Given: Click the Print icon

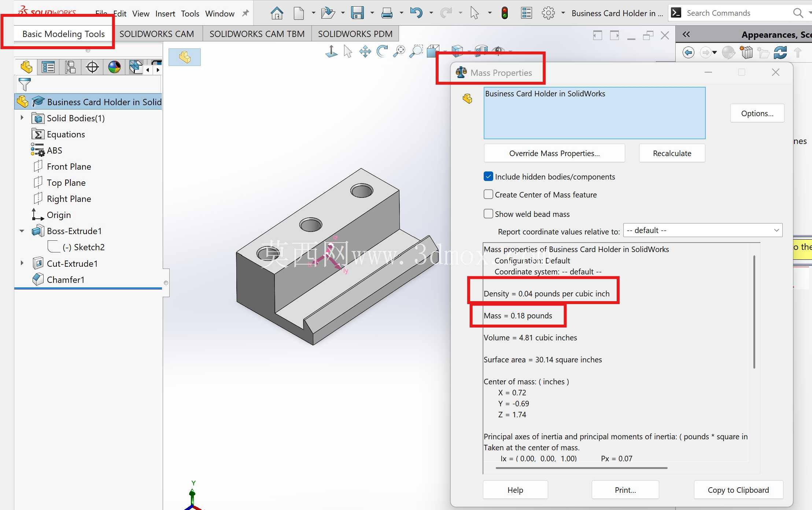Looking at the screenshot, I should (387, 13).
